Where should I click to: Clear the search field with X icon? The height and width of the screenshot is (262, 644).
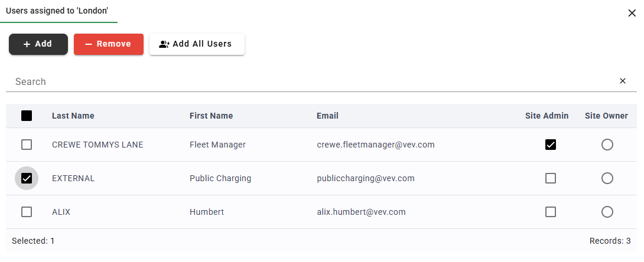click(x=622, y=81)
